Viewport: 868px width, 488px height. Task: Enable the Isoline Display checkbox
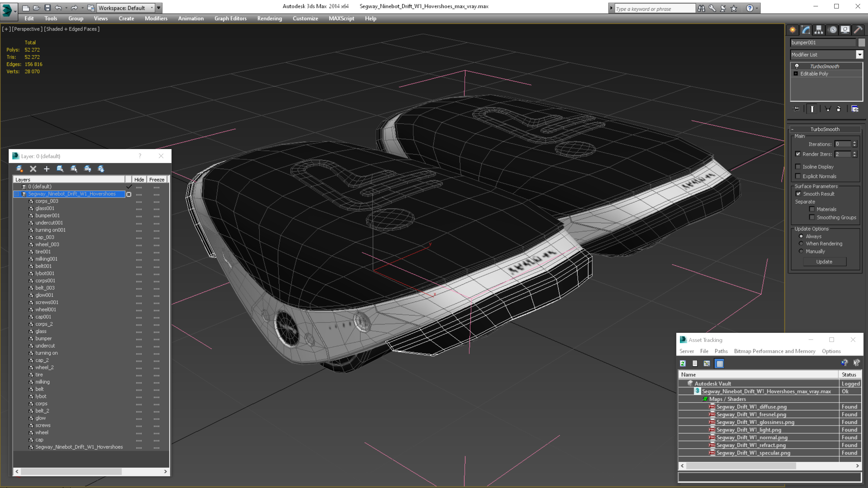(x=798, y=167)
